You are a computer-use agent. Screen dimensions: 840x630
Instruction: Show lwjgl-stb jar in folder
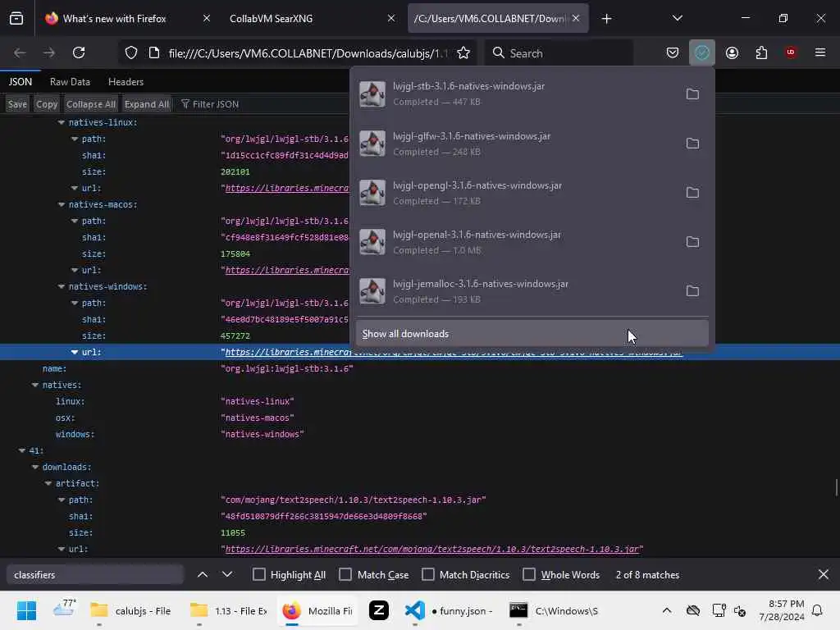692,94
